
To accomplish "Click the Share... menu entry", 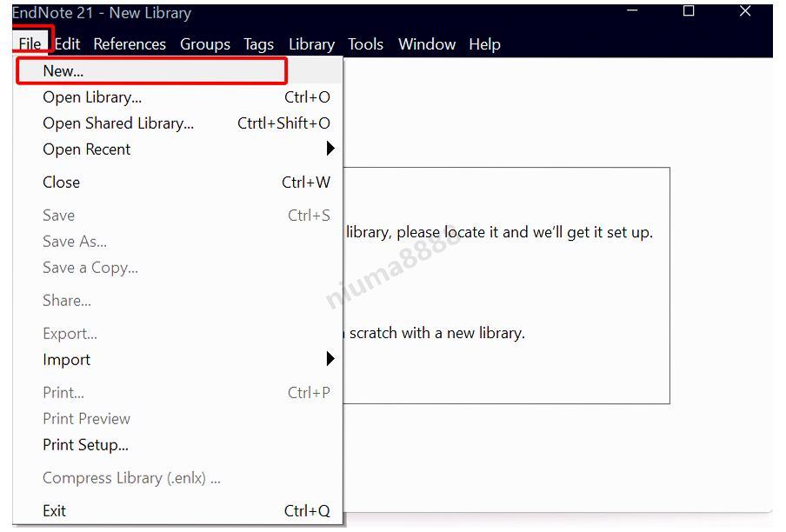I will coord(178,300).
